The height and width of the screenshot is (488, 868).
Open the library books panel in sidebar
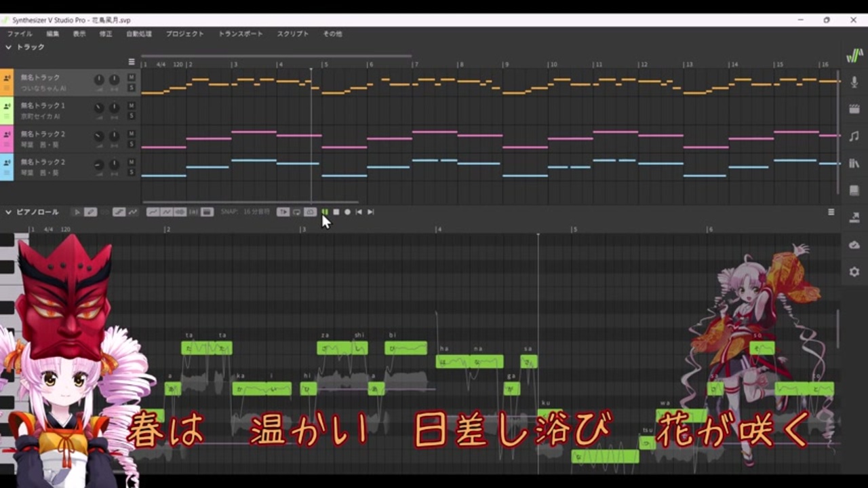click(x=854, y=164)
